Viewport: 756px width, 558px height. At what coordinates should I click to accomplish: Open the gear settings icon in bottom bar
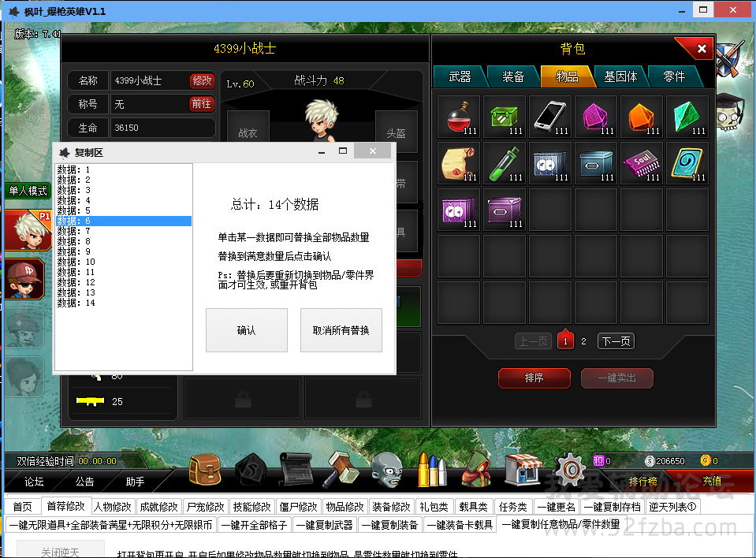(x=572, y=469)
